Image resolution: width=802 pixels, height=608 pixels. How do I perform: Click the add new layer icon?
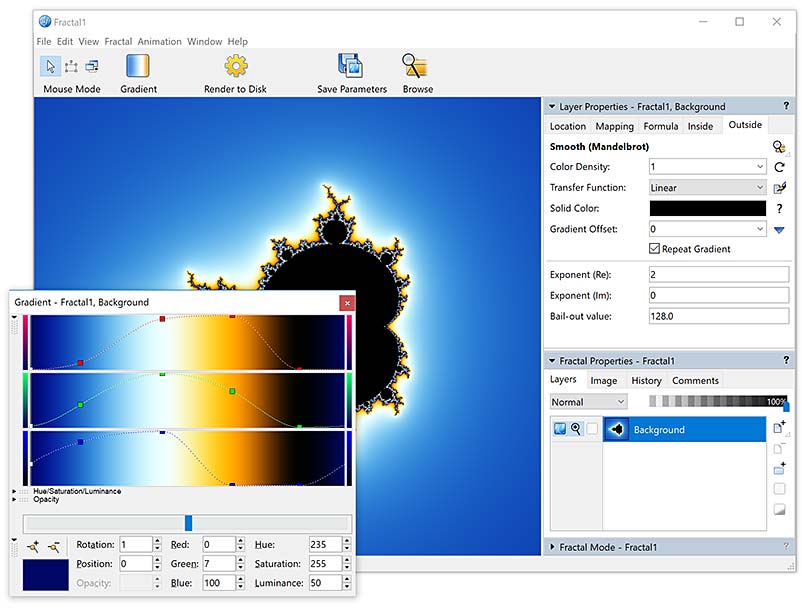pos(779,427)
